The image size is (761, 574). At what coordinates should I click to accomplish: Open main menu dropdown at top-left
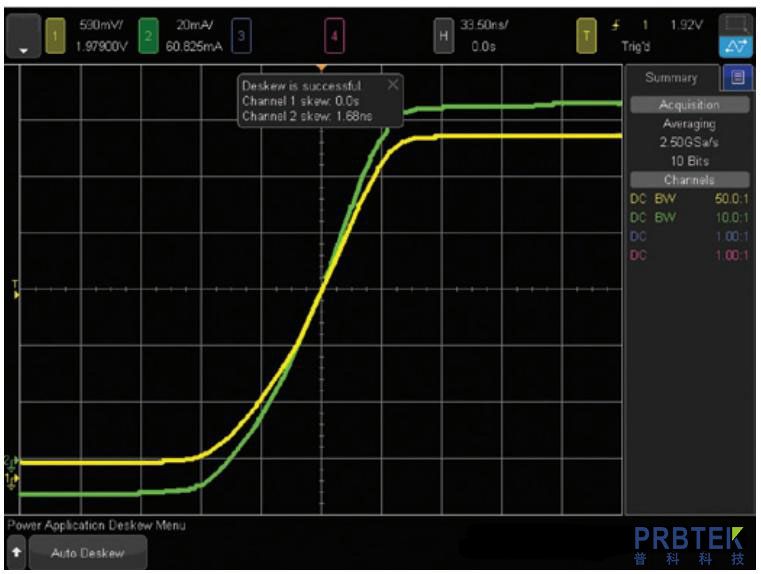pos(23,37)
